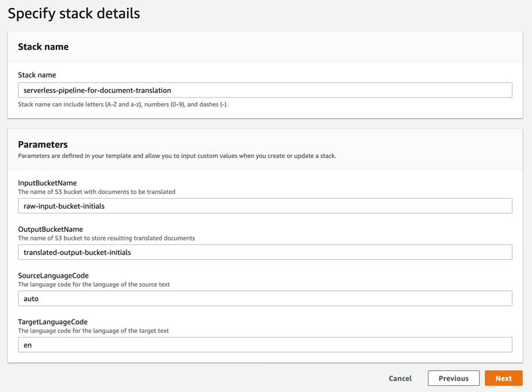Click the 'language of the target text' description
Screen dimensions: 532x392
(93, 331)
